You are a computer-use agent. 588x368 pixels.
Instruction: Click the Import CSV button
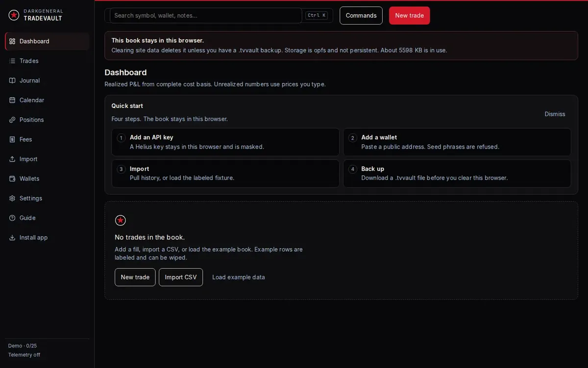181,277
